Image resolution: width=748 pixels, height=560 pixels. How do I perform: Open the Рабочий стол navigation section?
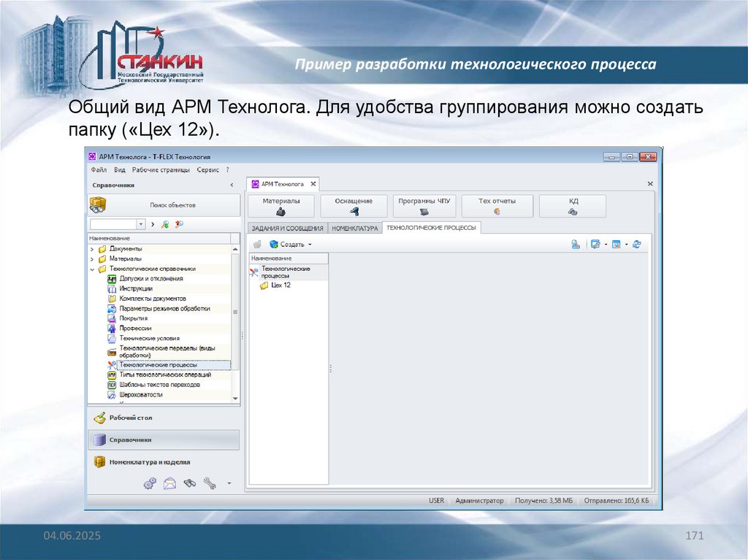(x=164, y=418)
